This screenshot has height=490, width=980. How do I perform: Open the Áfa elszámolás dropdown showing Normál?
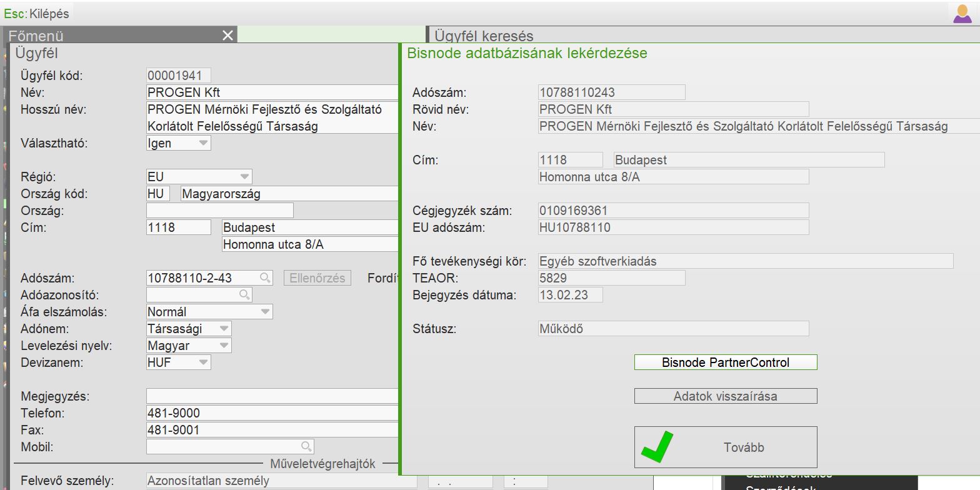pos(209,312)
